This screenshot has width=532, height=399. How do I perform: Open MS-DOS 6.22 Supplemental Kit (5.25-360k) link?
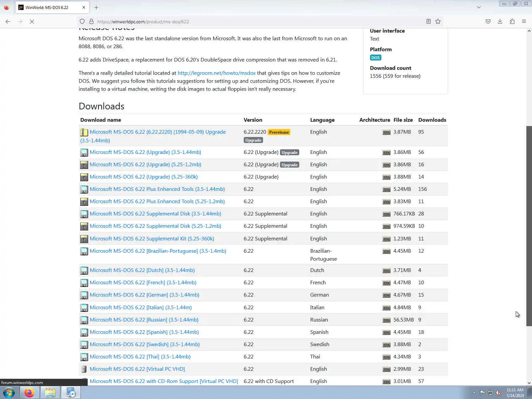pos(152,238)
